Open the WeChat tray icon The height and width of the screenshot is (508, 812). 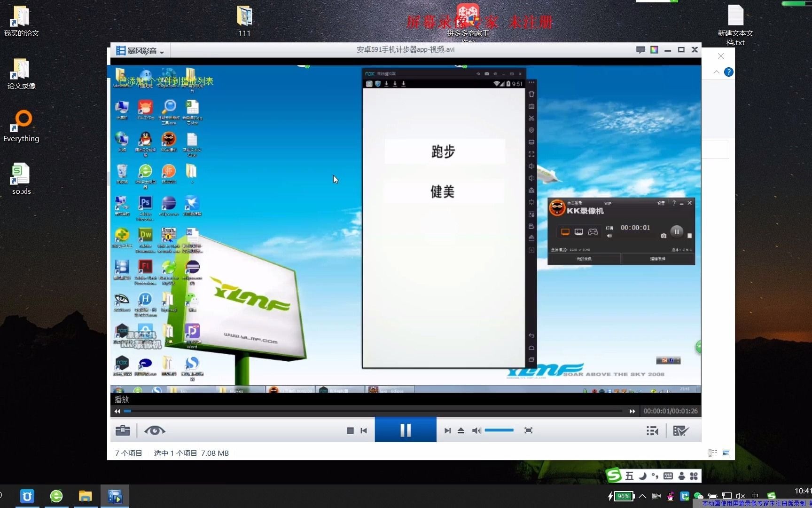pyautogui.click(x=698, y=496)
